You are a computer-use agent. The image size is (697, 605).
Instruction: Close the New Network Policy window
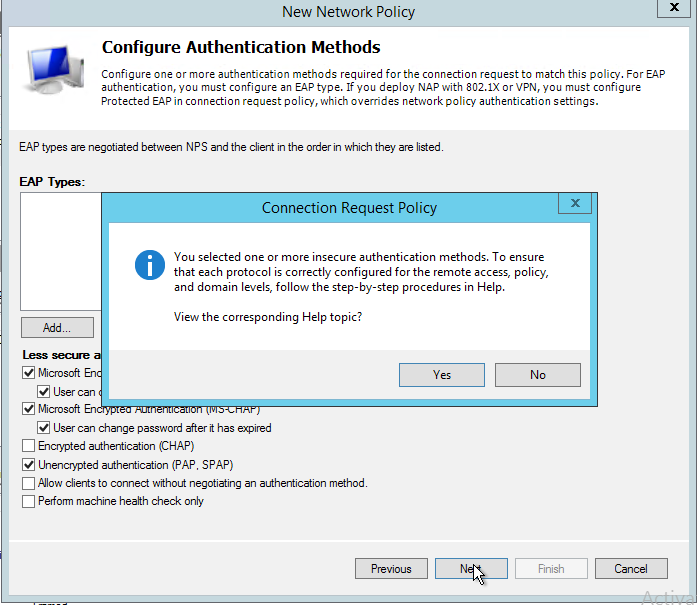(670, 8)
